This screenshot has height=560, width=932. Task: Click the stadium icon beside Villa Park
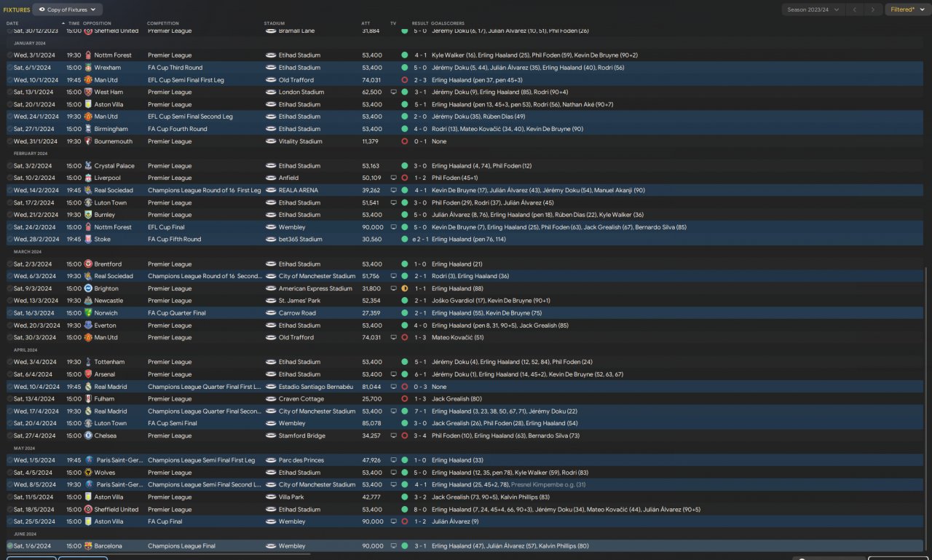tap(271, 497)
